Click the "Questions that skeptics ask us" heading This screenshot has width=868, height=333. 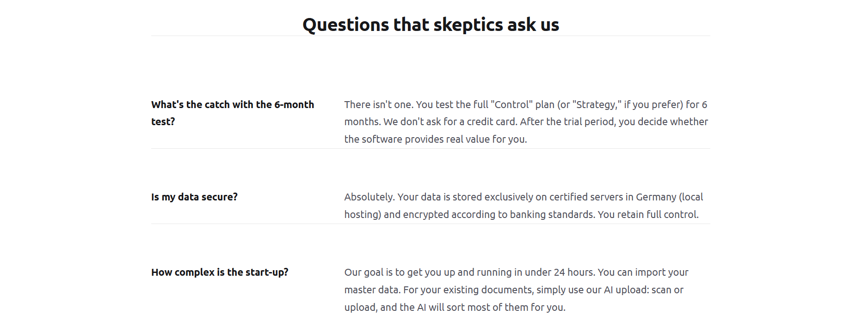pyautogui.click(x=431, y=24)
